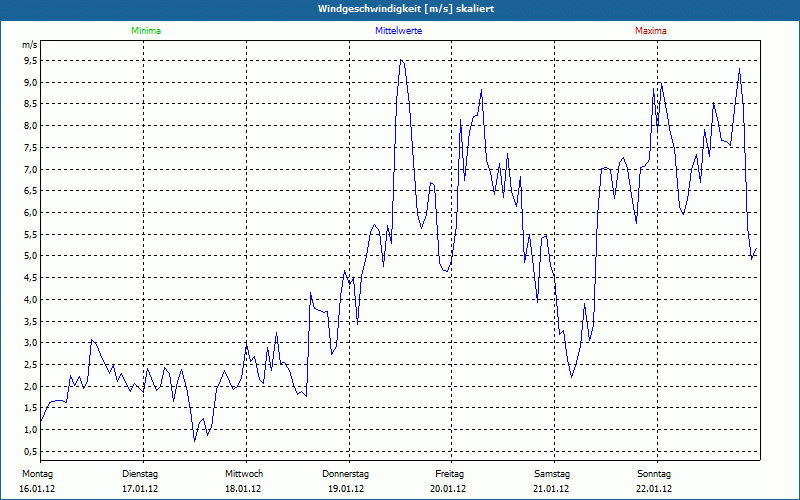Viewport: 800px width, 500px height.
Task: Click the 9,5 m/s peak on Donnerstag
Action: (x=402, y=60)
